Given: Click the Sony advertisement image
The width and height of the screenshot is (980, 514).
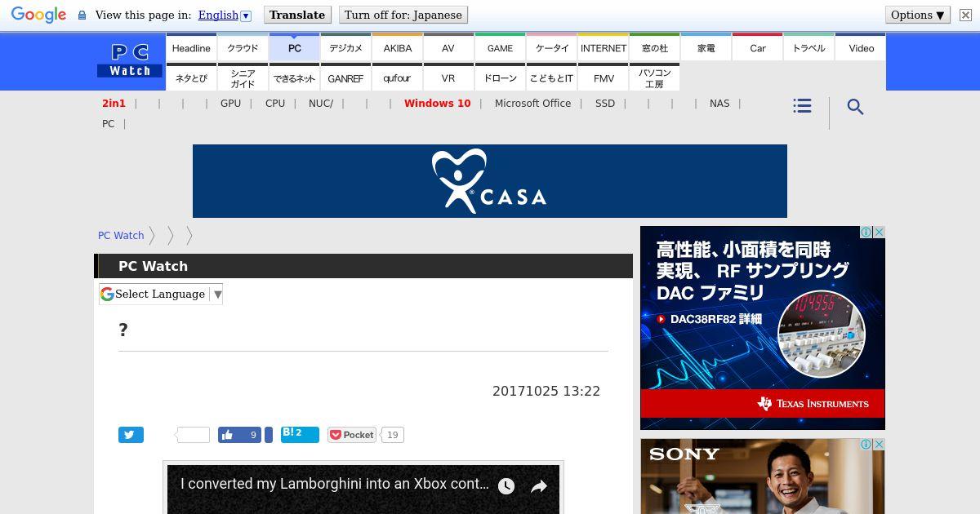Looking at the screenshot, I should (763, 476).
